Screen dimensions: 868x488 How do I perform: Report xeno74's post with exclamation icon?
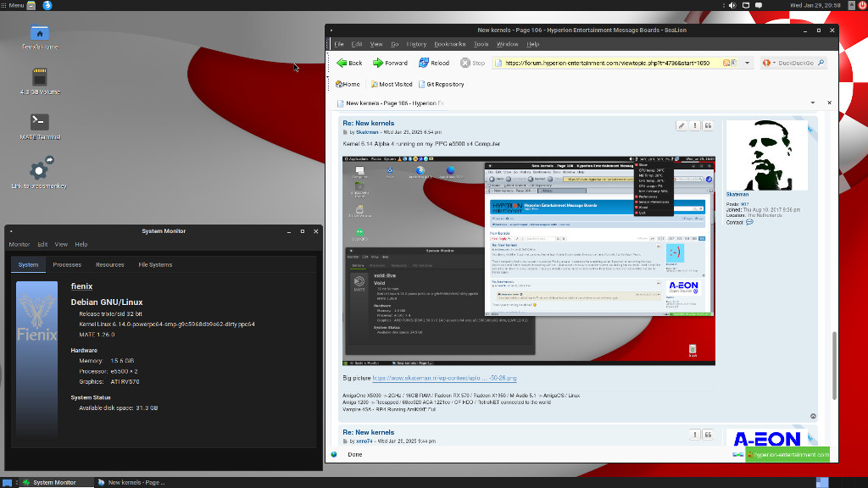(695, 435)
